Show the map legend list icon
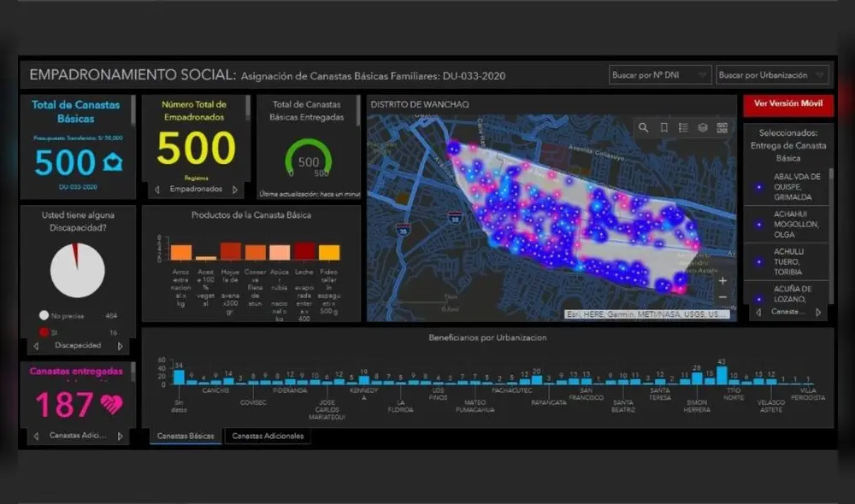This screenshot has width=855, height=504. (x=683, y=128)
